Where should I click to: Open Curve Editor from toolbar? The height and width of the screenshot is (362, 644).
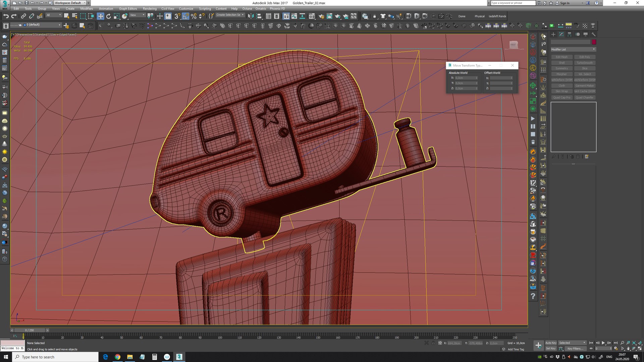[294, 16]
